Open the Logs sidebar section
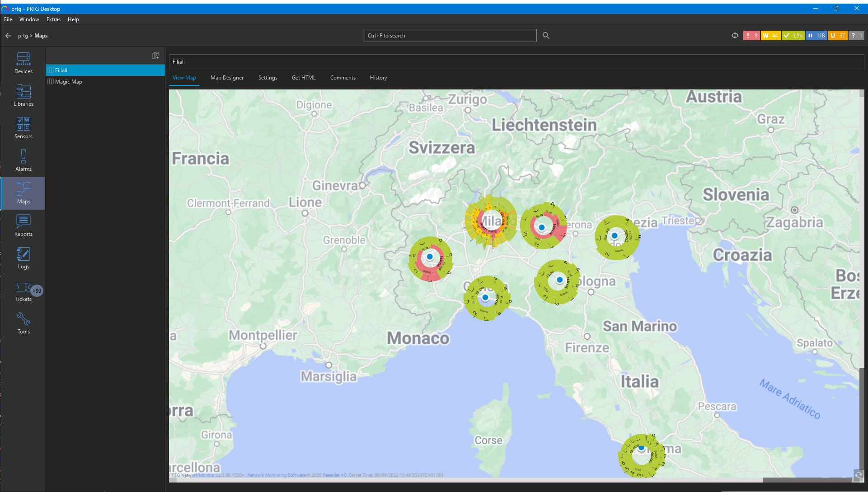The width and height of the screenshot is (868, 492). click(23, 258)
